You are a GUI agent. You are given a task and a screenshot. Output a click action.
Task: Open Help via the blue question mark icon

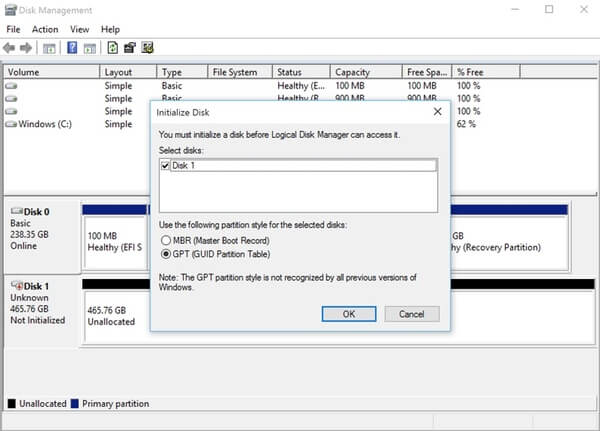72,48
